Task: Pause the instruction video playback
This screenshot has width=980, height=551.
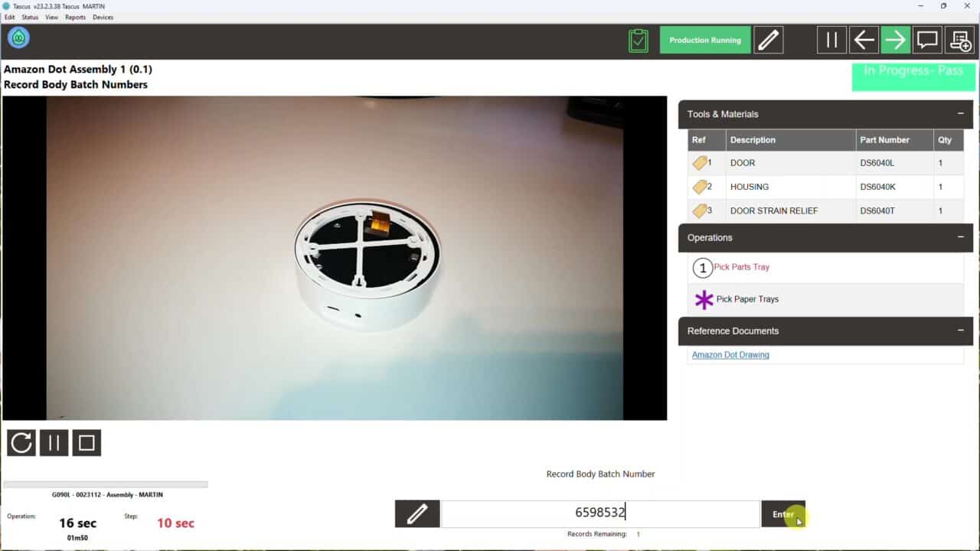Action: [54, 442]
